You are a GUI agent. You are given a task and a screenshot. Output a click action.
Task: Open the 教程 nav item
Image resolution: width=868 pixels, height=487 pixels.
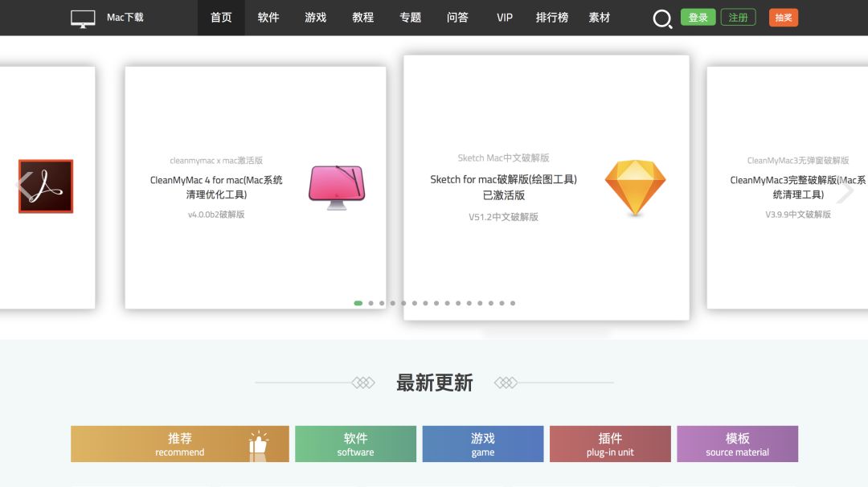pos(363,18)
